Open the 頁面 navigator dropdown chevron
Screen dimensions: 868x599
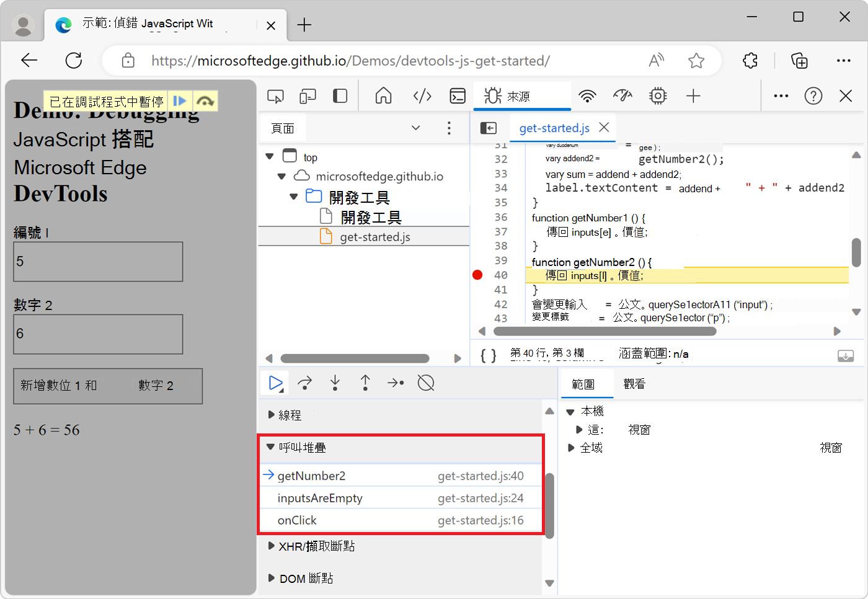pos(416,128)
